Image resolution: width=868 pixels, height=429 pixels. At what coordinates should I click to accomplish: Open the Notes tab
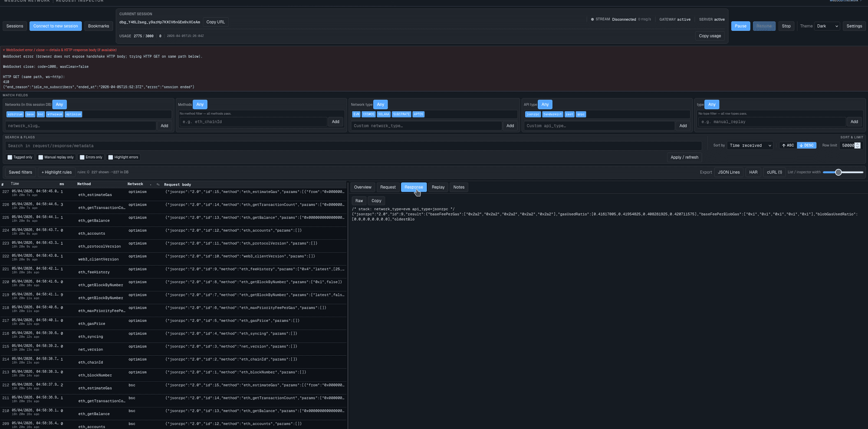click(x=459, y=187)
